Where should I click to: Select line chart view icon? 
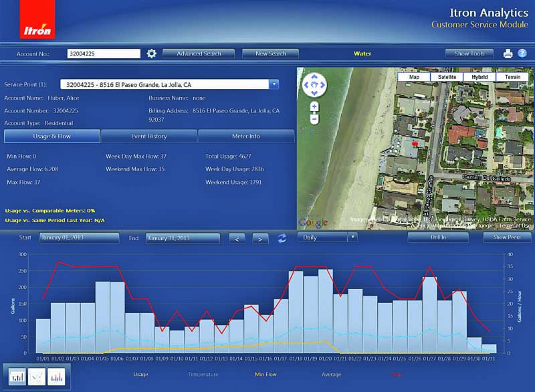[37, 377]
